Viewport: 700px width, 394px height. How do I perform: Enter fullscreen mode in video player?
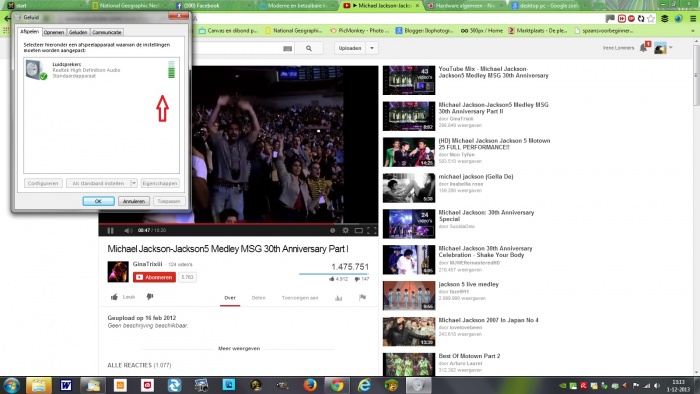click(x=371, y=230)
